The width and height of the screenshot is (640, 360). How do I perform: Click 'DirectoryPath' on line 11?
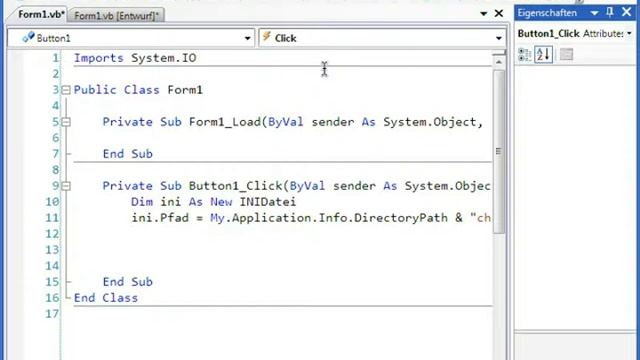point(401,218)
